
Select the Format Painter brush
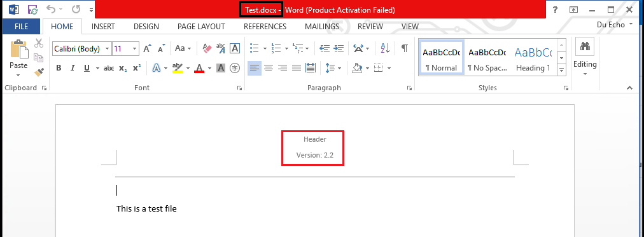tap(39, 72)
